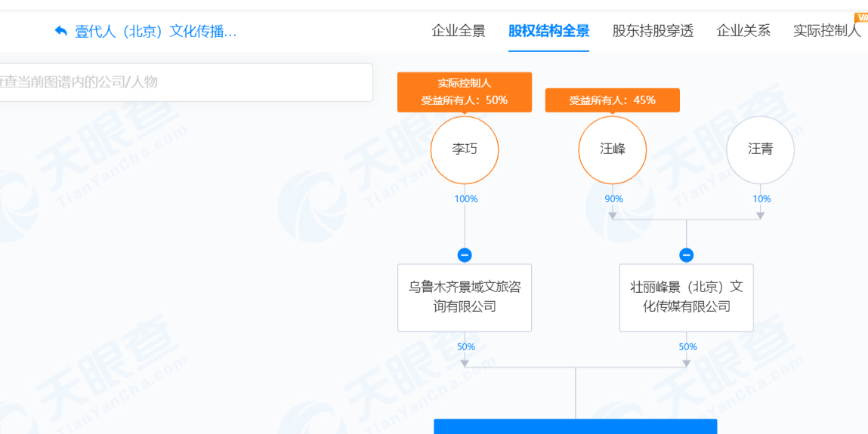
Task: Collapse the 乌鲁木齐景域文旅咨询 node with minus icon
Action: click(x=465, y=255)
